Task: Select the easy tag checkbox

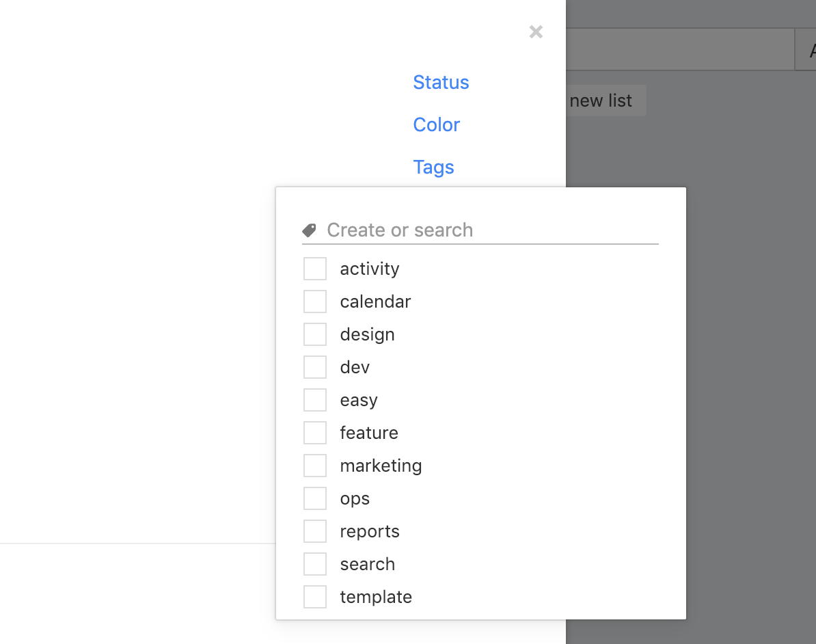Action: coord(315,400)
